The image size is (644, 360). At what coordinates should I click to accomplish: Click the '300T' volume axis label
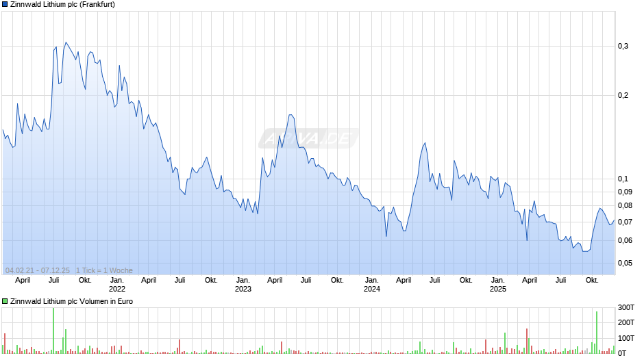click(626, 307)
